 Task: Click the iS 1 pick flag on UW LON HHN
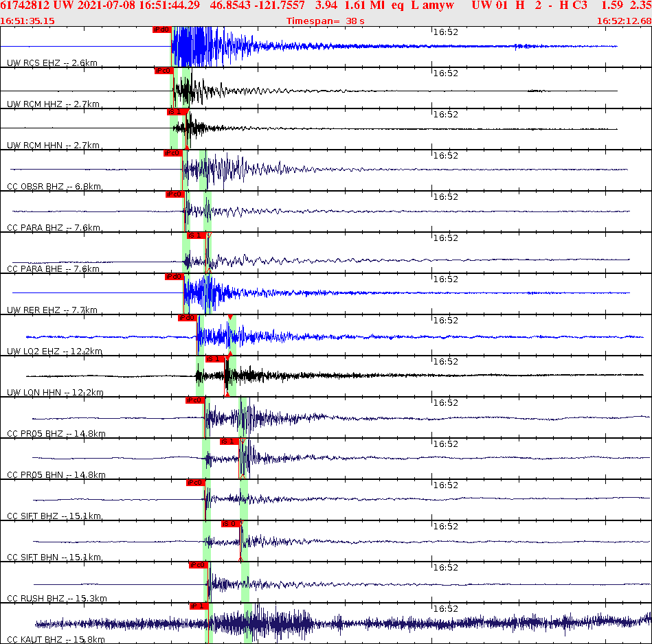click(x=213, y=358)
